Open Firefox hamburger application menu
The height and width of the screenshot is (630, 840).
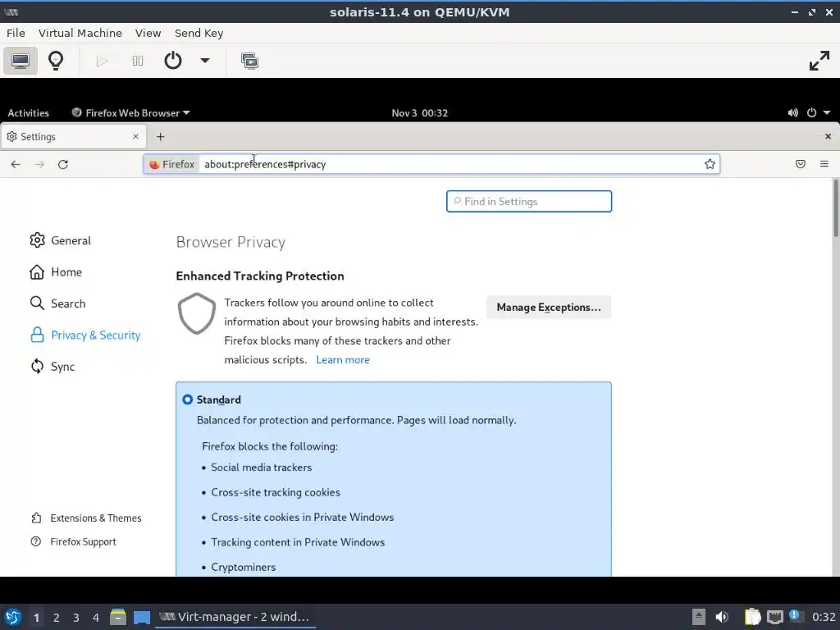[824, 164]
